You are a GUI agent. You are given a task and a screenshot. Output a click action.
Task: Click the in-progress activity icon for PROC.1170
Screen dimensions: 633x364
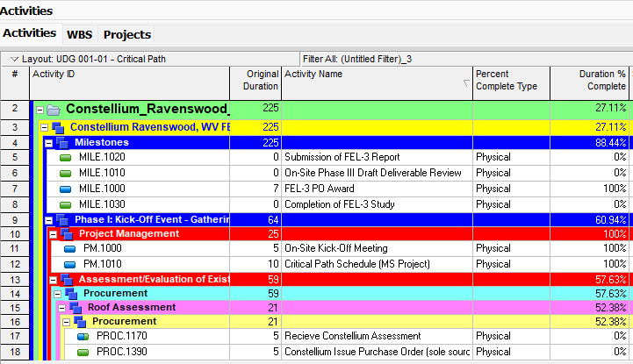tap(83, 337)
